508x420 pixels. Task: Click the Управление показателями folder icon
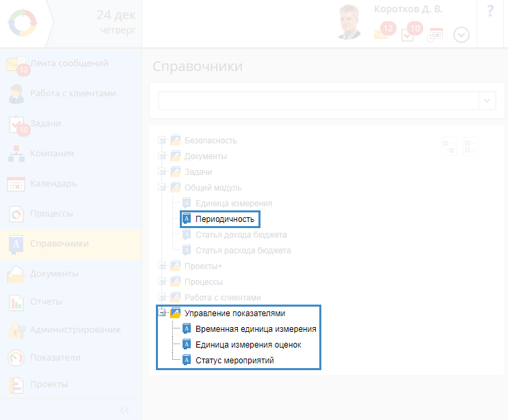[176, 313]
